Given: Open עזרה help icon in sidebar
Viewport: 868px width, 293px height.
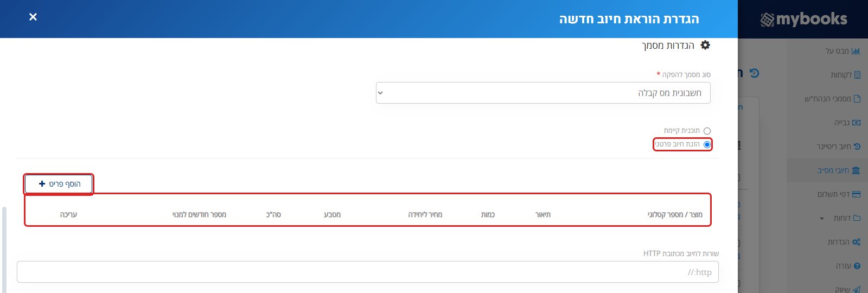Looking at the screenshot, I should pyautogui.click(x=857, y=266).
